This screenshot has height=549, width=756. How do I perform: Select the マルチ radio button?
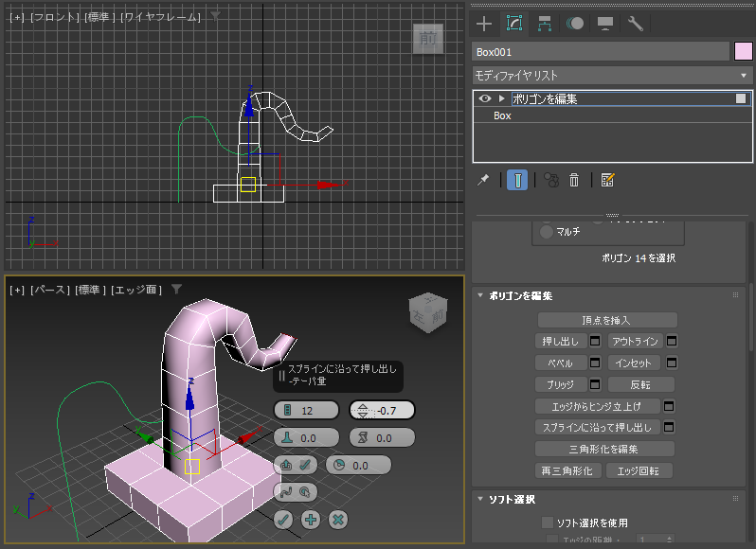pos(547,232)
